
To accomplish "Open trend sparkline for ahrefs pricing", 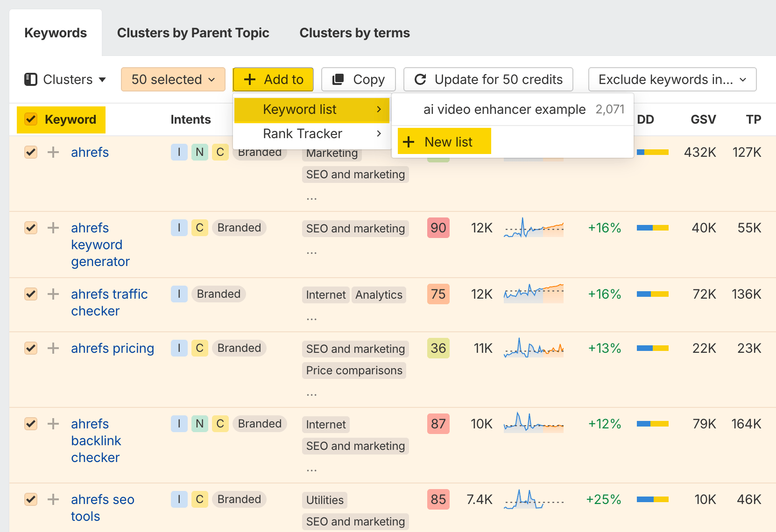I will coord(534,348).
